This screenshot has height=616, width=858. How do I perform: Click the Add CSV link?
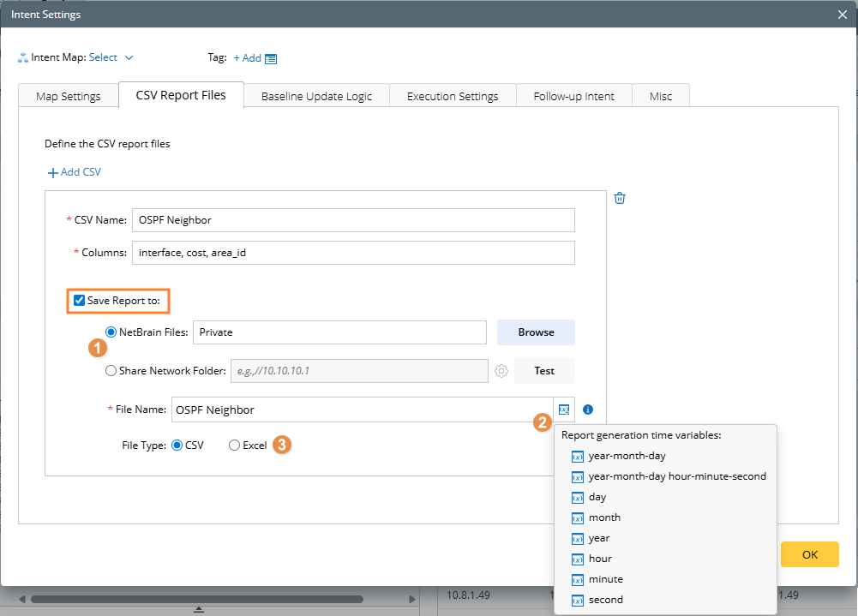pyautogui.click(x=75, y=172)
